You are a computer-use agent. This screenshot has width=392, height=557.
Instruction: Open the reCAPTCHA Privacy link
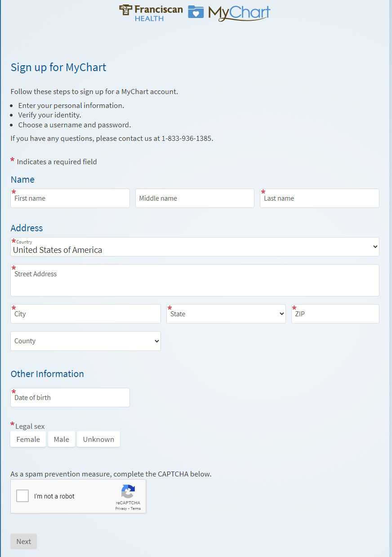pos(121,508)
